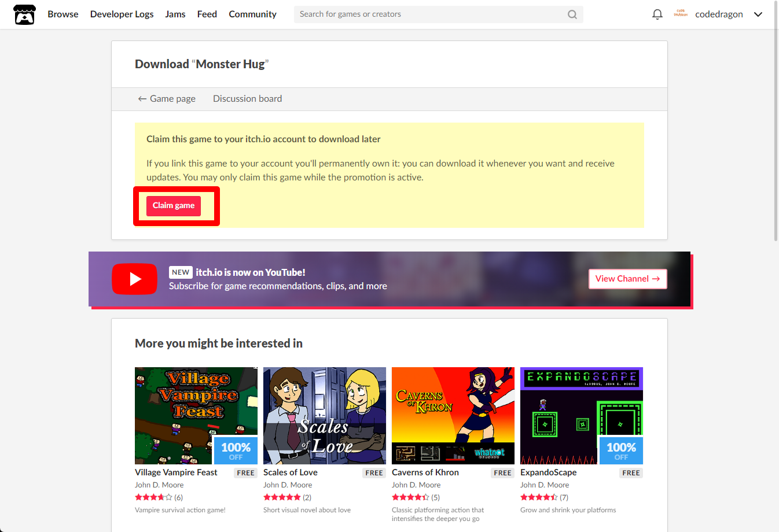Click the 'Vampire survival action game!' description
This screenshot has height=532, width=779.
click(180, 510)
